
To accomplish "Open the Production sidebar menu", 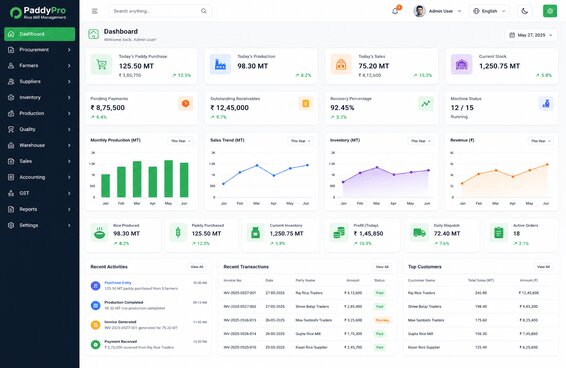I will coord(40,113).
